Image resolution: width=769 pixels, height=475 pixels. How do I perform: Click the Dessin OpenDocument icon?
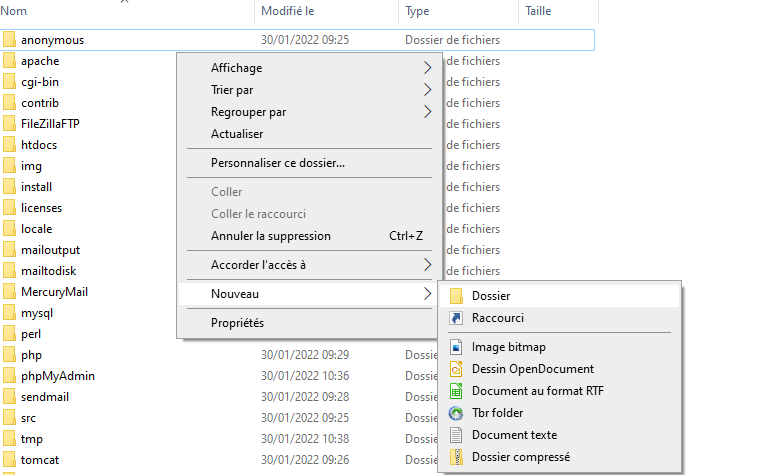coord(456,369)
